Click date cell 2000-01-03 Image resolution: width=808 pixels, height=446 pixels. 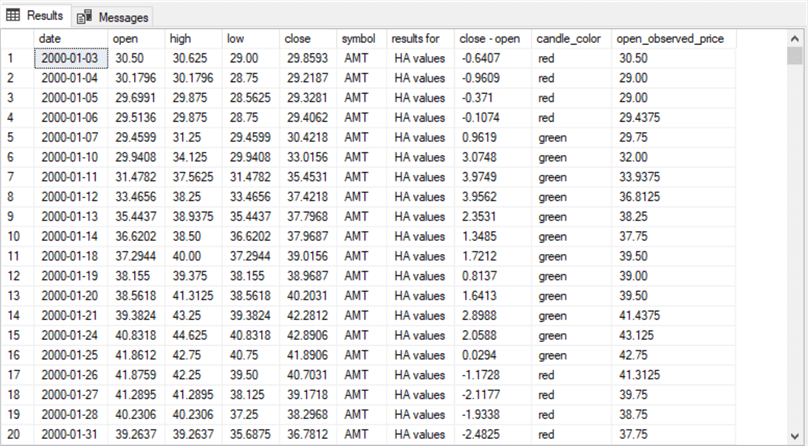[x=71, y=58]
